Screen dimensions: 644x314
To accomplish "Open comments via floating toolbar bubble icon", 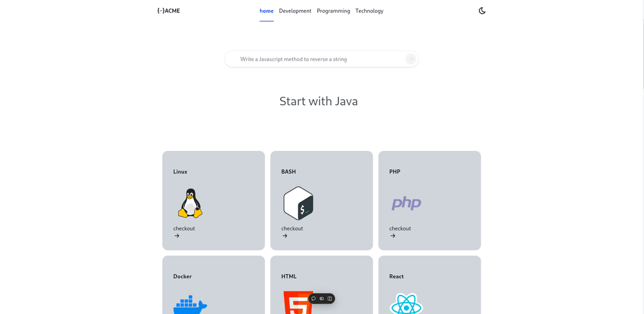I will pyautogui.click(x=314, y=299).
